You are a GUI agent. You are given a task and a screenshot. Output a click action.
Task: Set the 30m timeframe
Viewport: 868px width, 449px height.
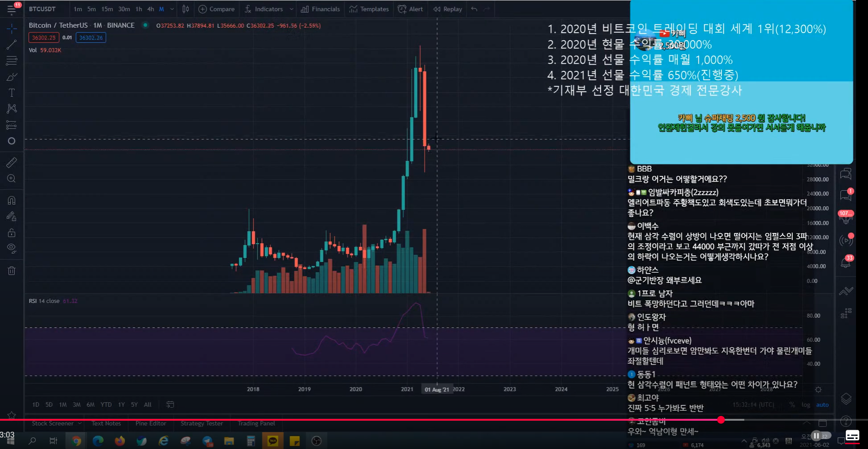tap(124, 9)
